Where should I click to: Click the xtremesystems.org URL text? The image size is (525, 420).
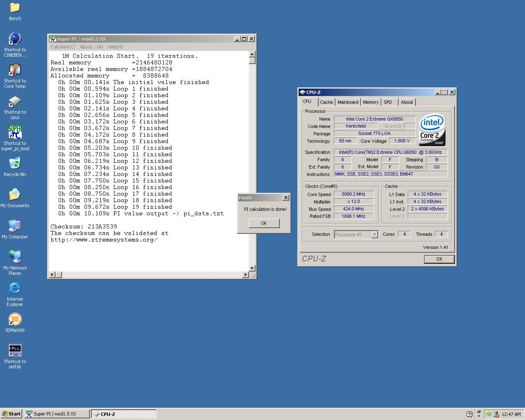104,240
